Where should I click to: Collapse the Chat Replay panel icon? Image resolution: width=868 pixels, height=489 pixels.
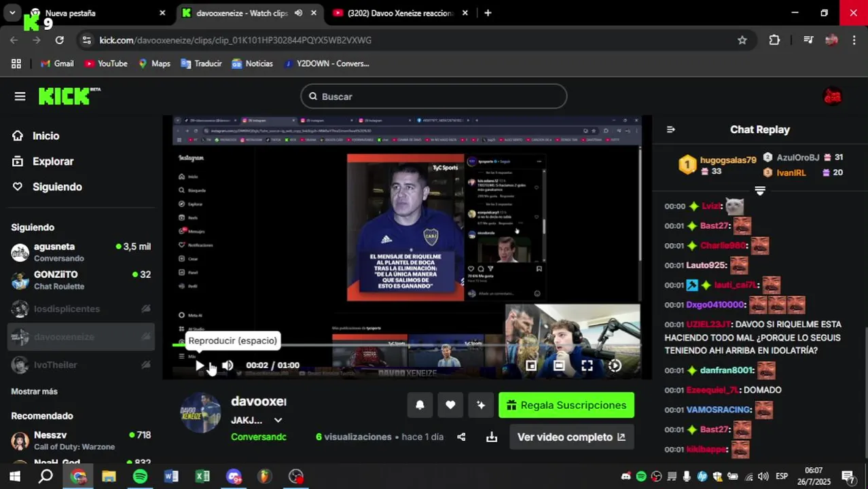click(x=671, y=129)
